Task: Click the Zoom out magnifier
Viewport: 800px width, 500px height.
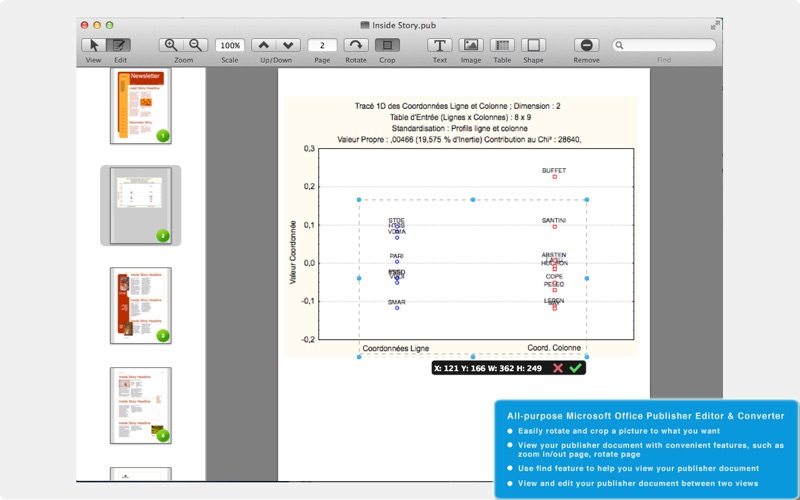Action: pyautogui.click(x=196, y=45)
